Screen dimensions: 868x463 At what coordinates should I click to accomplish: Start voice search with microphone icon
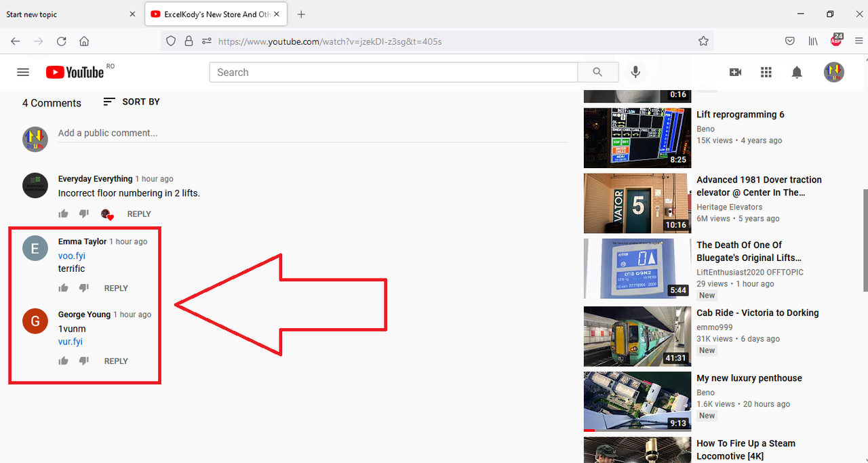coord(635,73)
